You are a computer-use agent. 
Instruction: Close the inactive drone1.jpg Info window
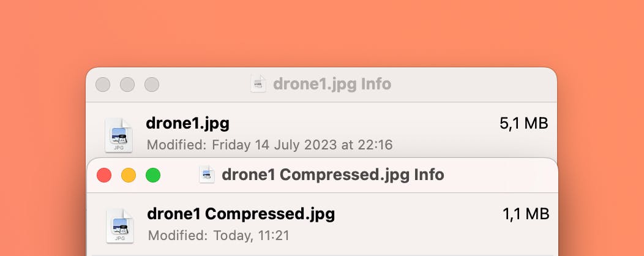click(x=103, y=85)
